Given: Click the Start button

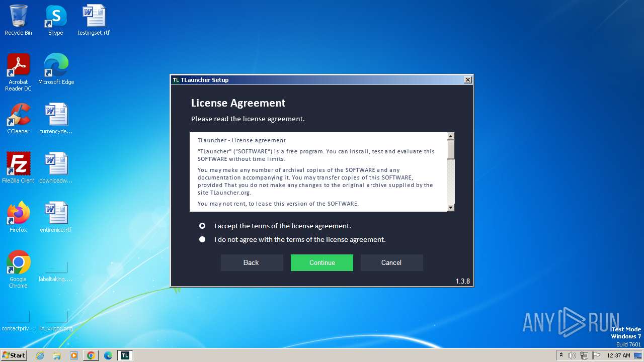Looking at the screenshot, I should 14,355.
